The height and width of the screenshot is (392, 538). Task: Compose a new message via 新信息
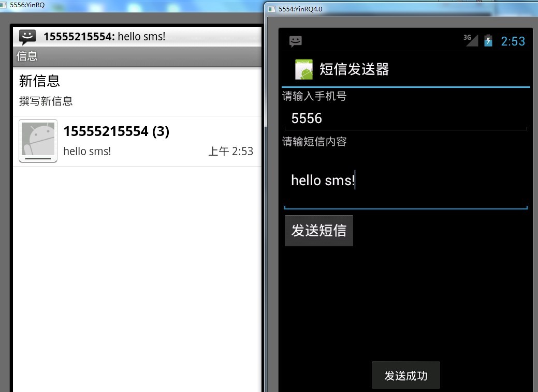137,91
